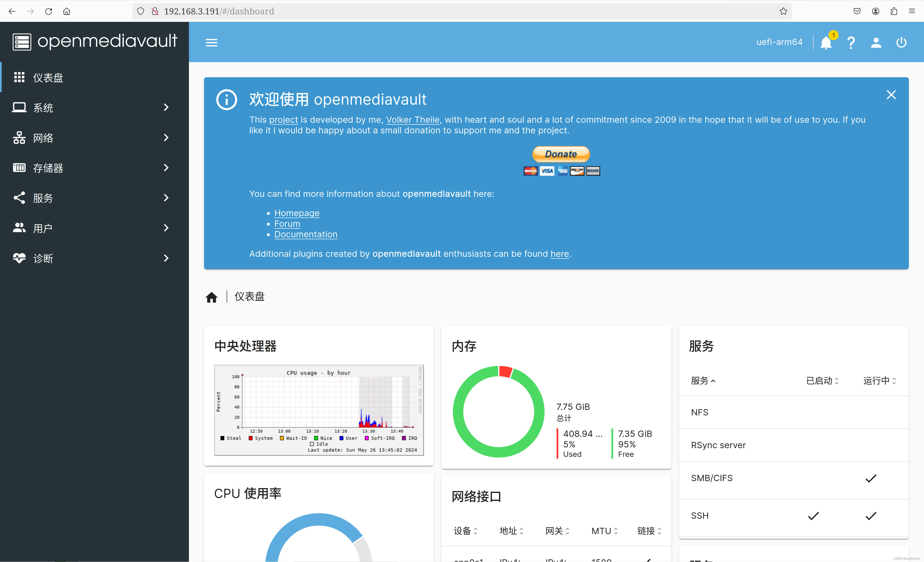Screen dimensions: 924x562
Task: Click the home breadcrumb icon
Action: 212,297
